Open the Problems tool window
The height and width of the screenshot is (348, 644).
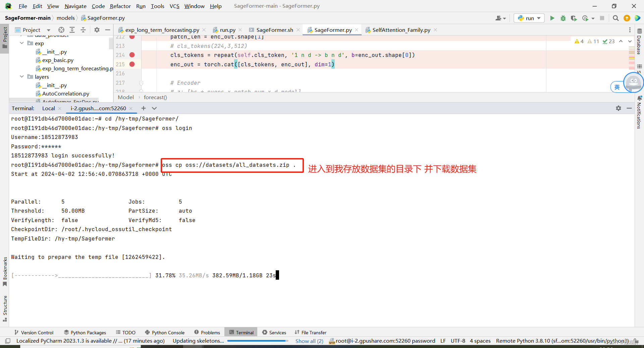(207, 332)
